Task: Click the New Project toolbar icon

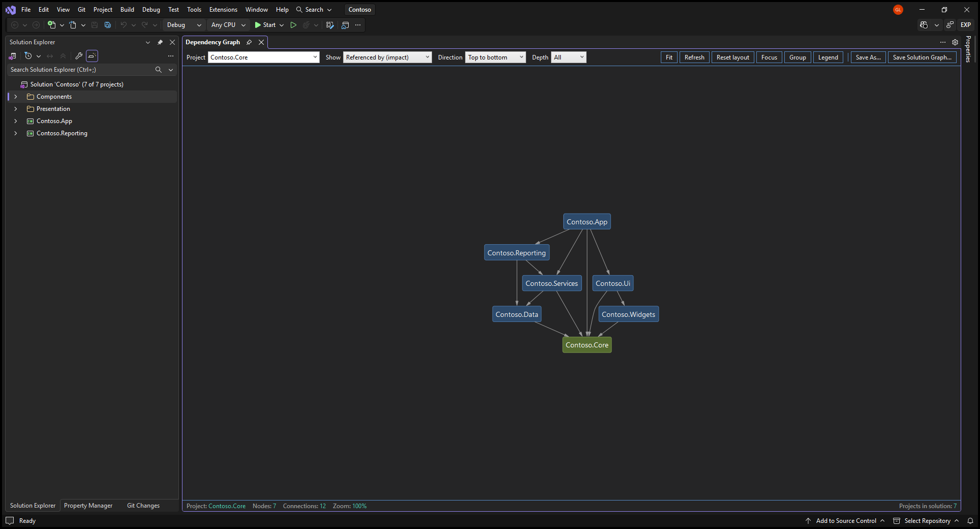Action: [x=51, y=25]
